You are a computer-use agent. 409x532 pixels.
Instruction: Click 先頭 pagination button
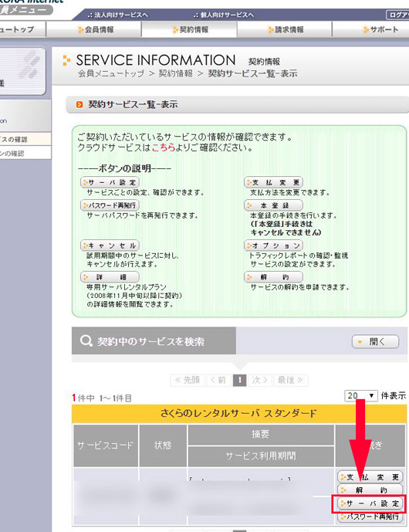(x=188, y=380)
